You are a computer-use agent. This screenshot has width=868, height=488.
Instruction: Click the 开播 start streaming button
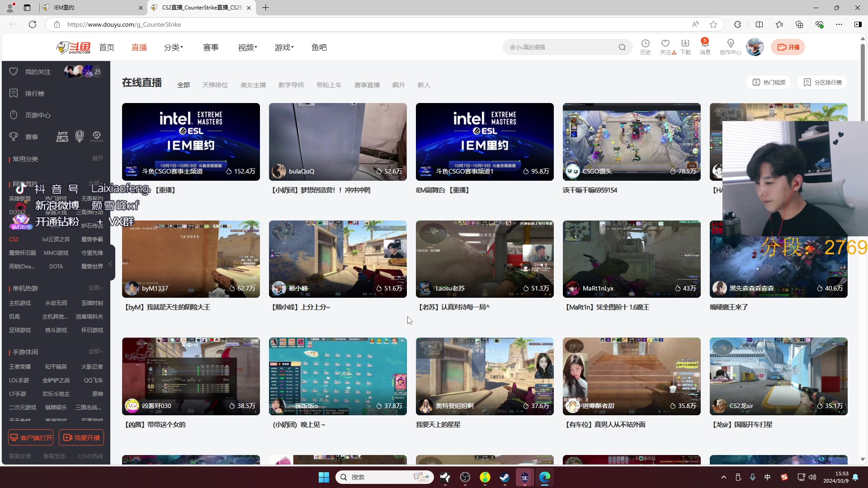click(x=788, y=47)
